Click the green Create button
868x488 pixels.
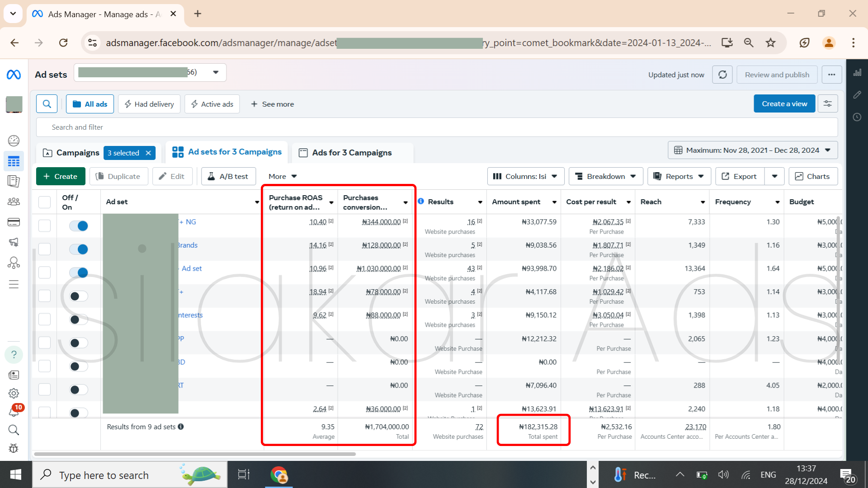(x=61, y=176)
